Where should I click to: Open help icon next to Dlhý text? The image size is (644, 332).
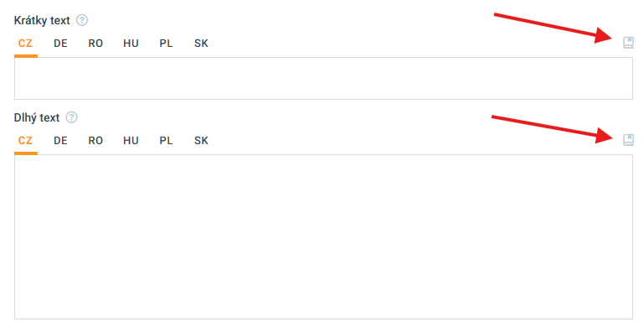[72, 117]
